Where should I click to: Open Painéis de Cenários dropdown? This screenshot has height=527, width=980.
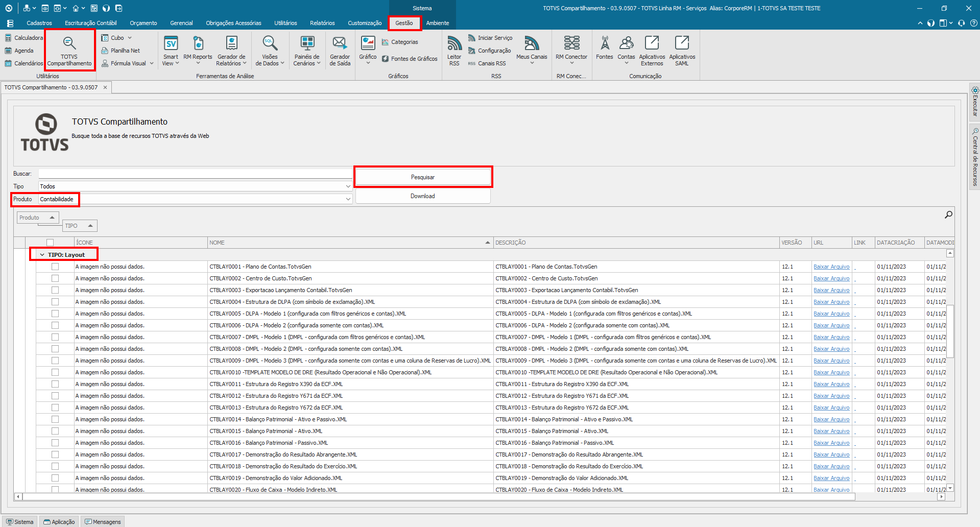pyautogui.click(x=307, y=50)
